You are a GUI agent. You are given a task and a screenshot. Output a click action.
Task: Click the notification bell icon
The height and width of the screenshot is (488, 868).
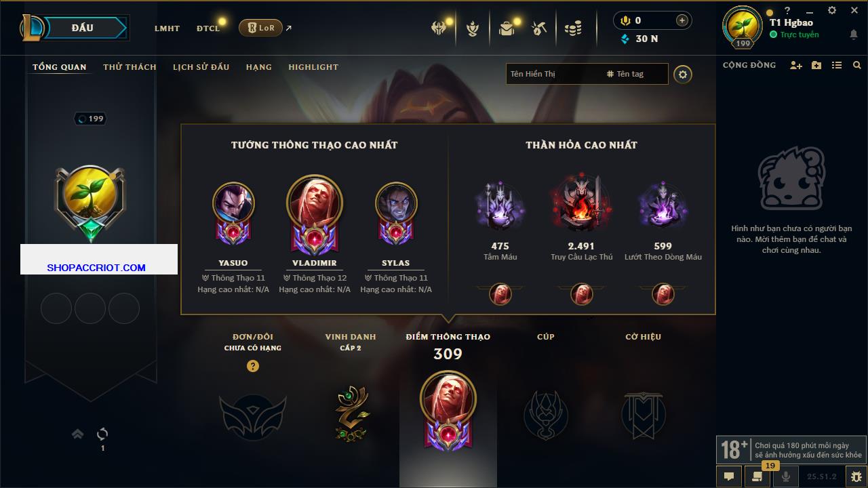[853, 34]
